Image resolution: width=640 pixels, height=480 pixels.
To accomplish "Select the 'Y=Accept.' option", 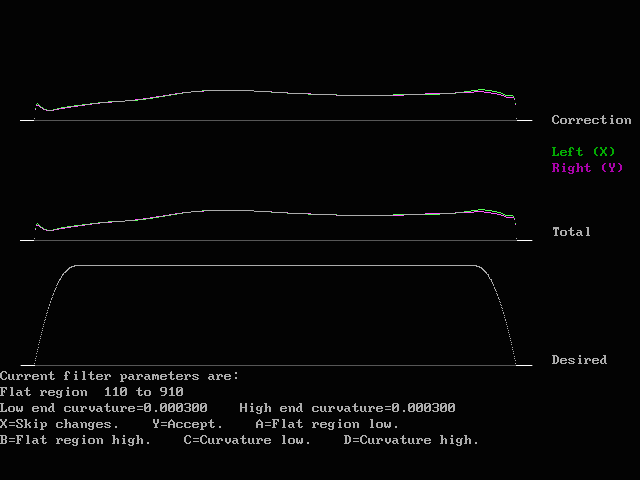I will pos(188,424).
